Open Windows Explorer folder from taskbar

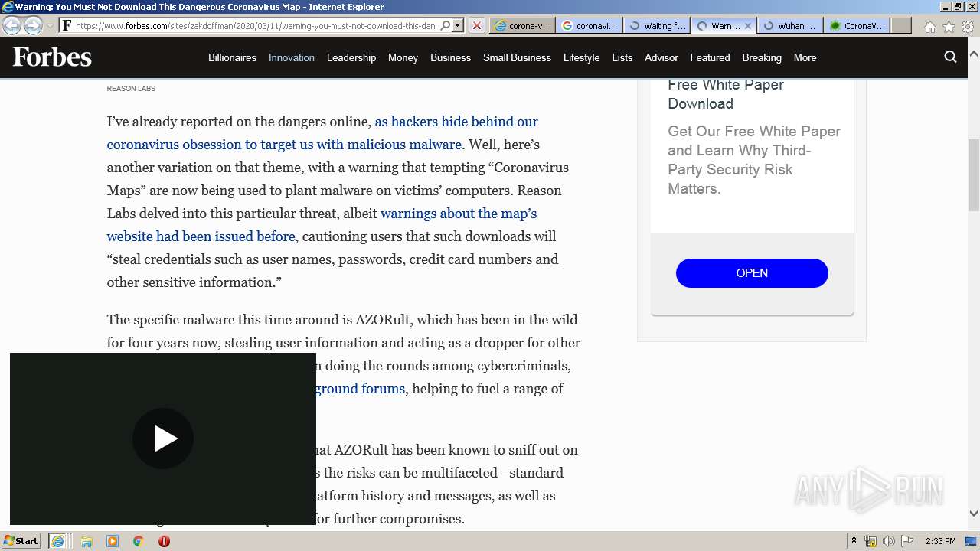(x=87, y=541)
